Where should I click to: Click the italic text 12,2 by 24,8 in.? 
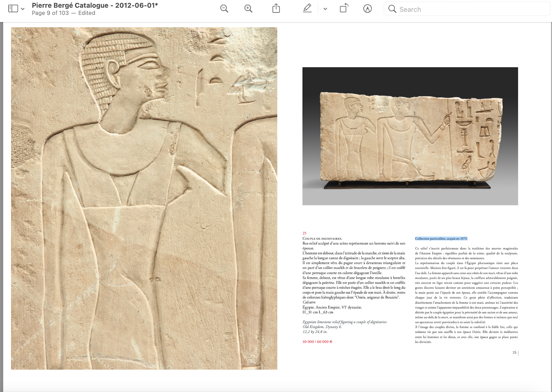315,332
